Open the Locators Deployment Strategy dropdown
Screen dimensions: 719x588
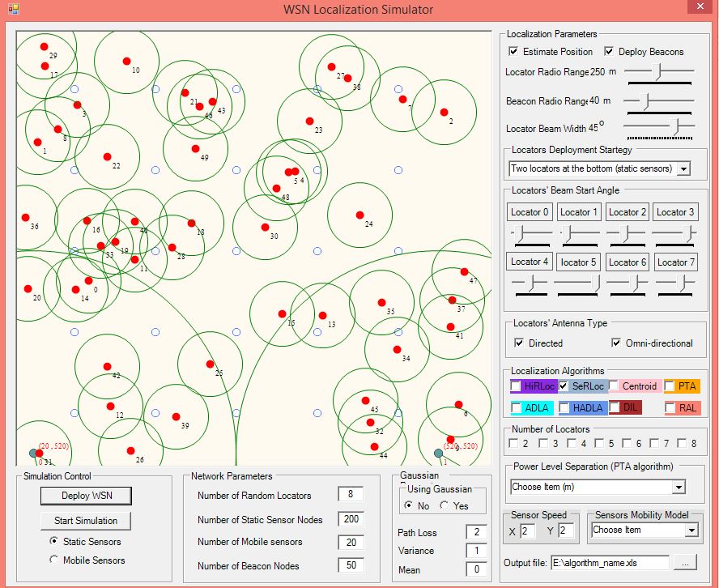[x=683, y=168]
